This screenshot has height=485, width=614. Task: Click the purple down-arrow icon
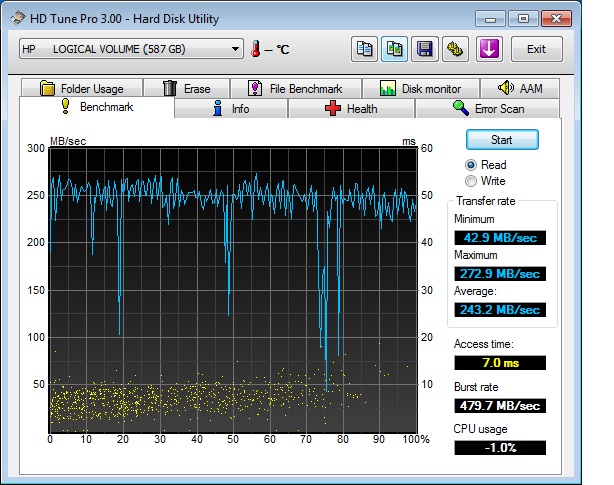[x=488, y=49]
